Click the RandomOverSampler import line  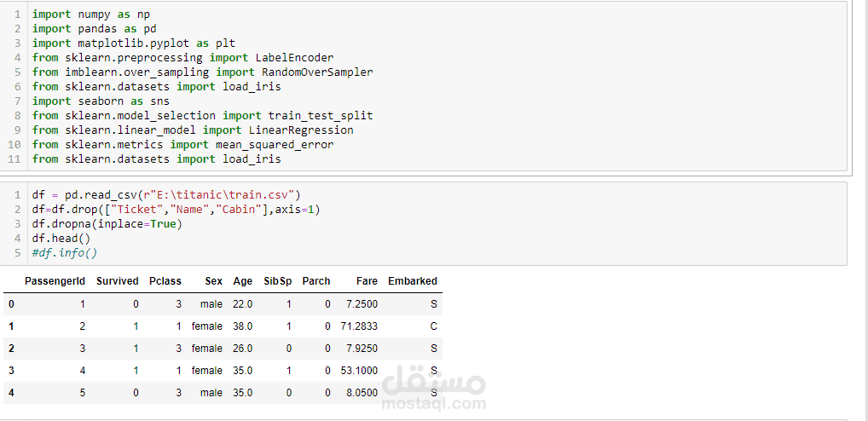coord(202,72)
